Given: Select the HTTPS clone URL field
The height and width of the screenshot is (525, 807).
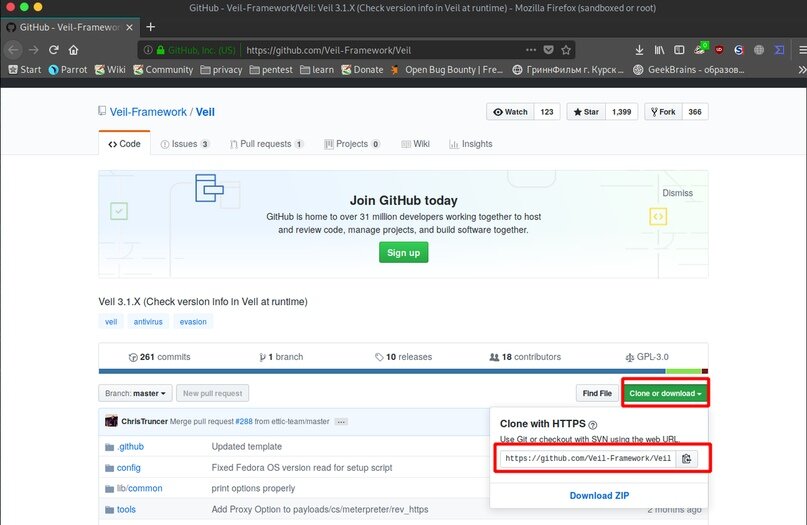Looking at the screenshot, I should pos(588,459).
